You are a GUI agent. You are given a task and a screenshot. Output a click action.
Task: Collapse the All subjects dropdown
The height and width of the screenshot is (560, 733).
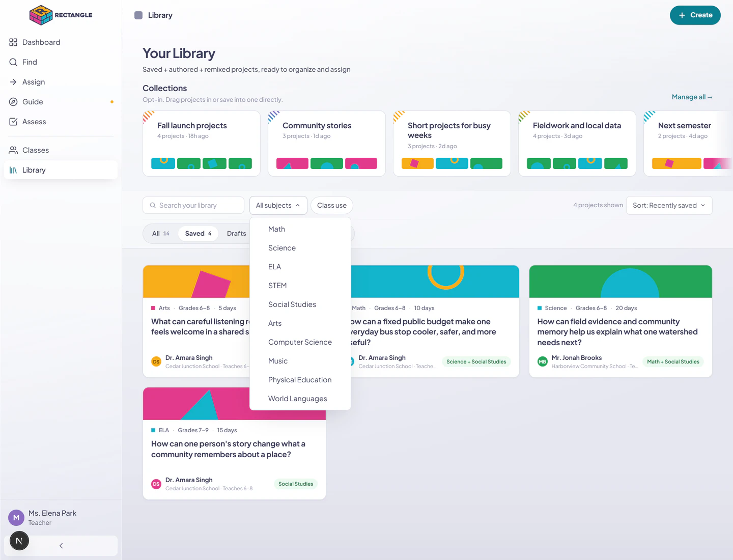278,206
